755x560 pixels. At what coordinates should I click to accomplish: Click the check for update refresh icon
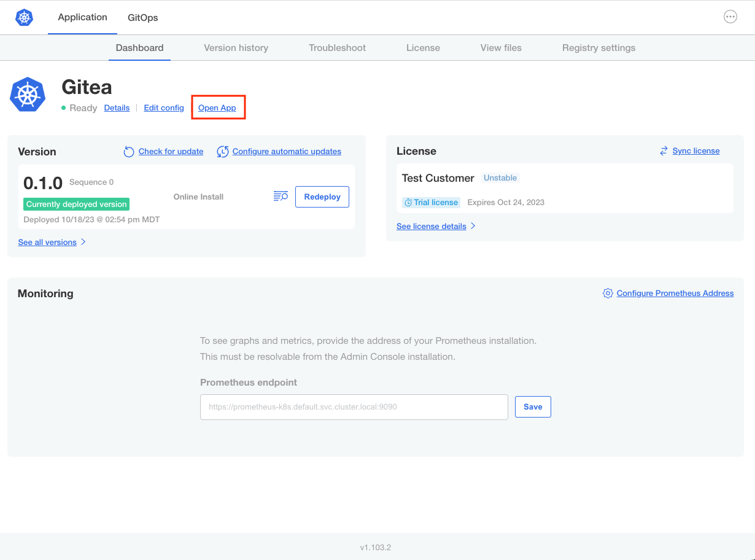pyautogui.click(x=128, y=151)
